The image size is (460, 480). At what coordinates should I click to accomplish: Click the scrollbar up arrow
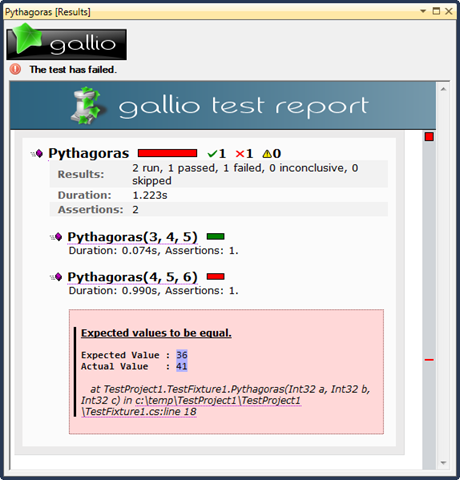tap(443, 89)
